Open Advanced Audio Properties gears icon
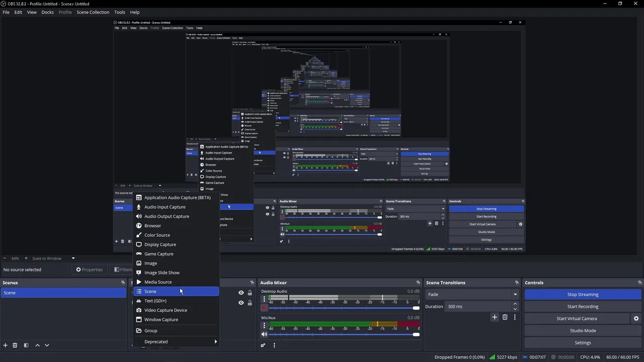This screenshot has width=644, height=362. pyautogui.click(x=263, y=345)
